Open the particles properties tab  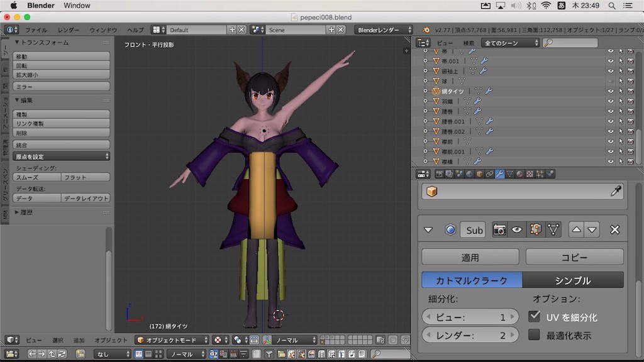pyautogui.click(x=540, y=174)
